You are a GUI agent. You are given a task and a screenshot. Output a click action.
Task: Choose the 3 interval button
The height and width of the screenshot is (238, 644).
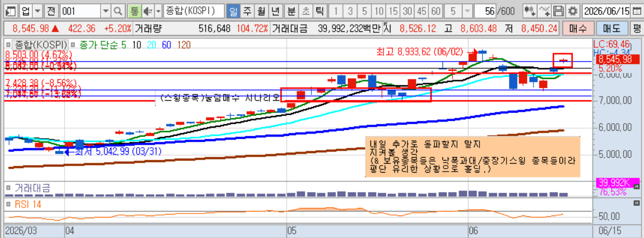(x=350, y=10)
